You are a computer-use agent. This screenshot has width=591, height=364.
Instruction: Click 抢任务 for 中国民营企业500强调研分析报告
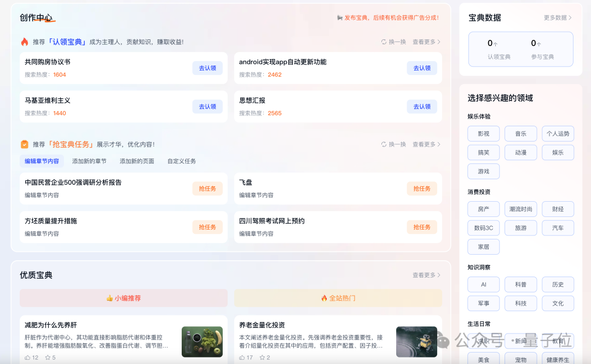[207, 189]
